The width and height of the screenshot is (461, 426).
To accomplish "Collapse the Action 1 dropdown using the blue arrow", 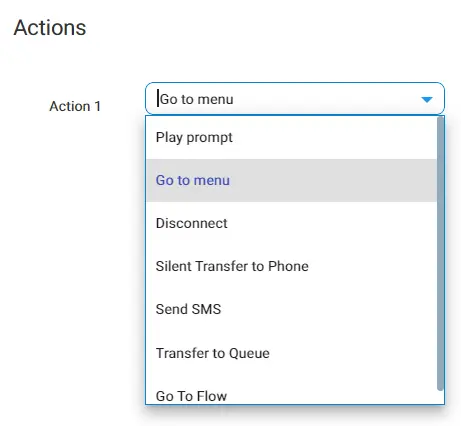I will point(427,99).
